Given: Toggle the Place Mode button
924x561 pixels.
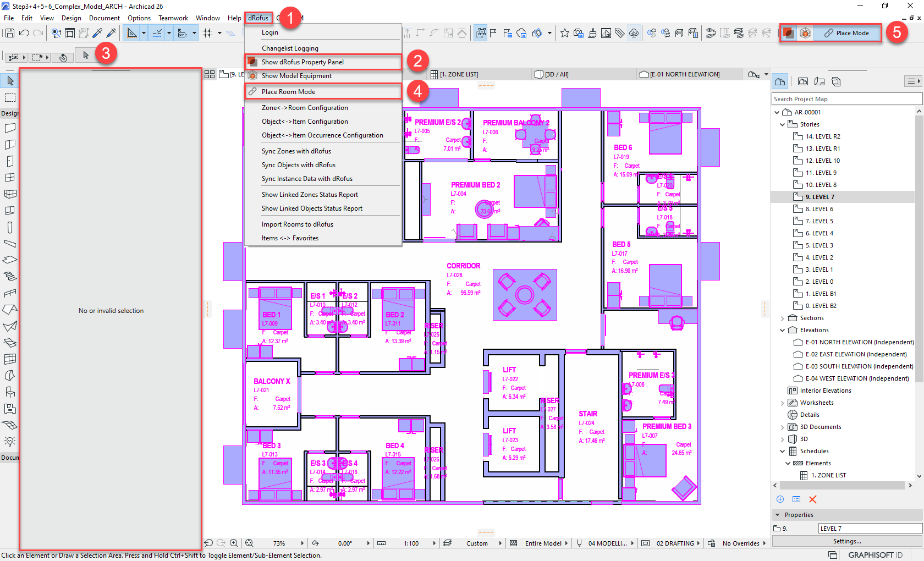Looking at the screenshot, I should 847,33.
